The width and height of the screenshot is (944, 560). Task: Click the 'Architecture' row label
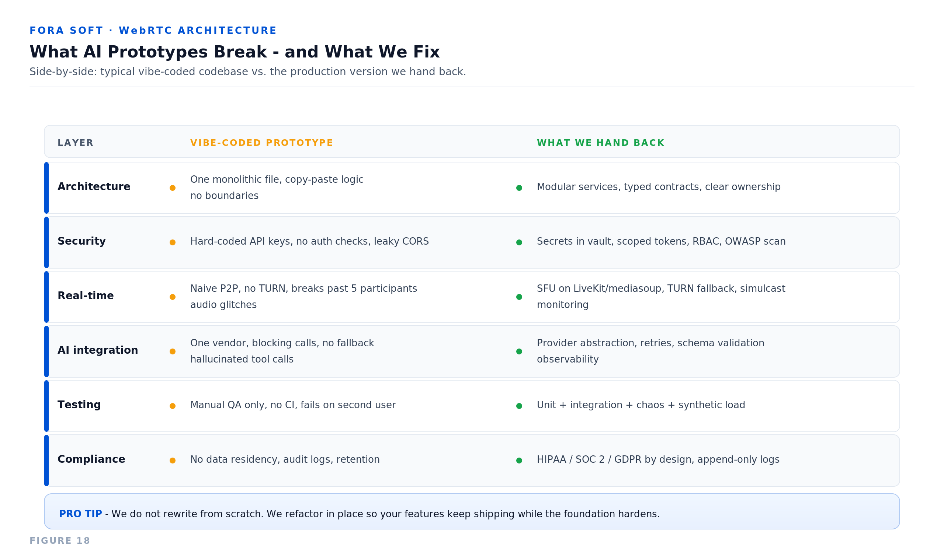(x=94, y=187)
